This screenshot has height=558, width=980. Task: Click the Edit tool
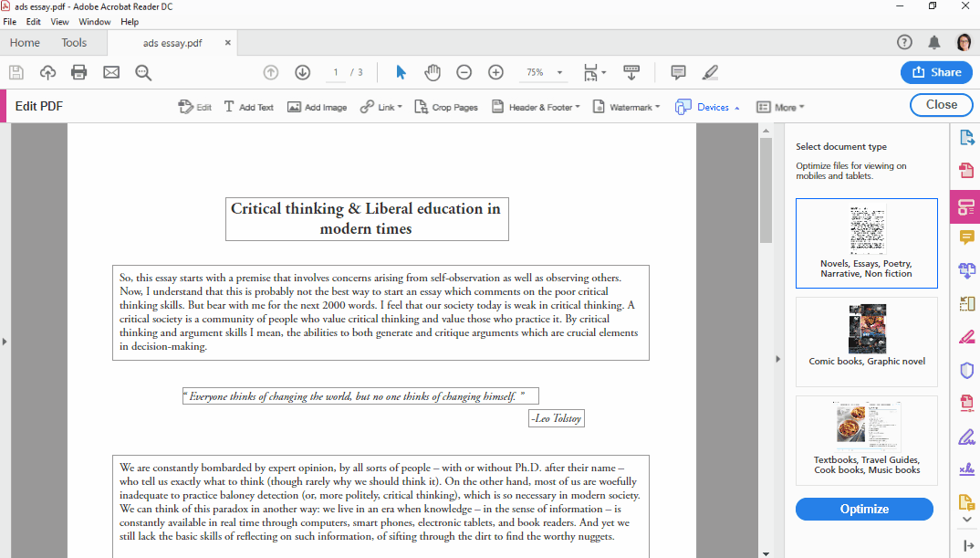(x=195, y=107)
